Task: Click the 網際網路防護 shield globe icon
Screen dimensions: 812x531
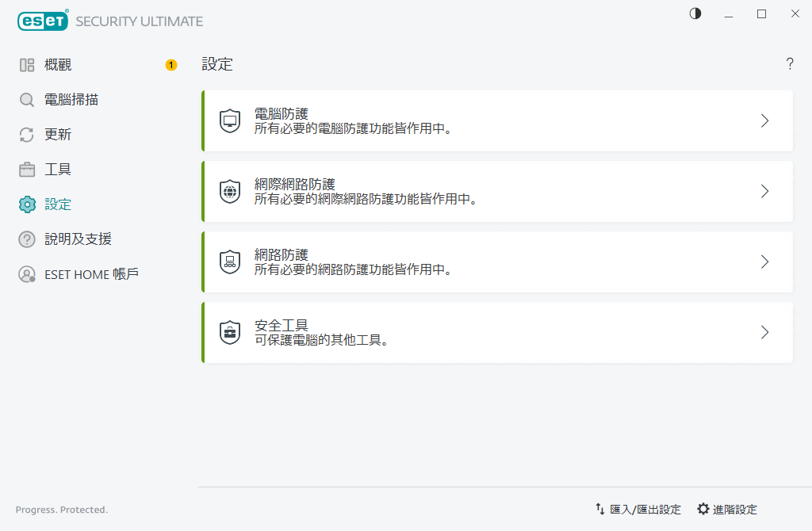Action: point(230,192)
